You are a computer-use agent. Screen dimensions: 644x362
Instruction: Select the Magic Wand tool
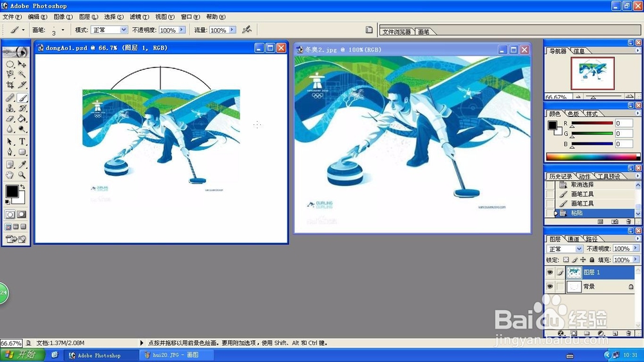(22, 74)
